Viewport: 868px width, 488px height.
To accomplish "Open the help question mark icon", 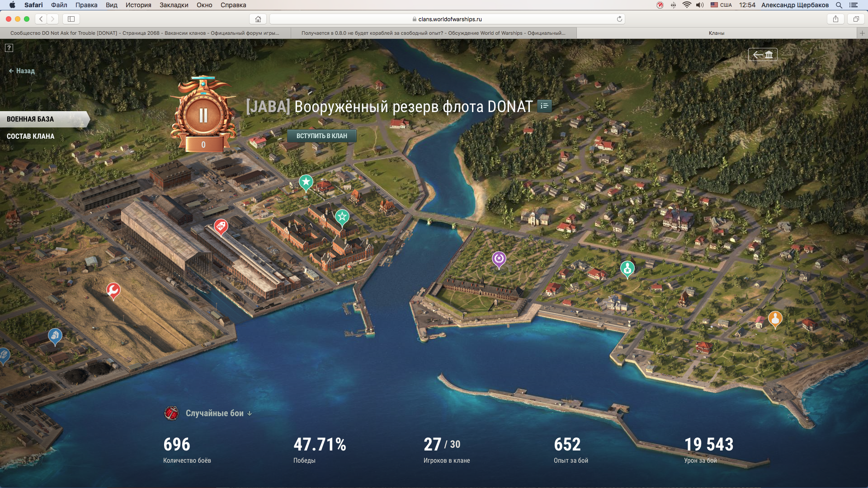I will [9, 48].
